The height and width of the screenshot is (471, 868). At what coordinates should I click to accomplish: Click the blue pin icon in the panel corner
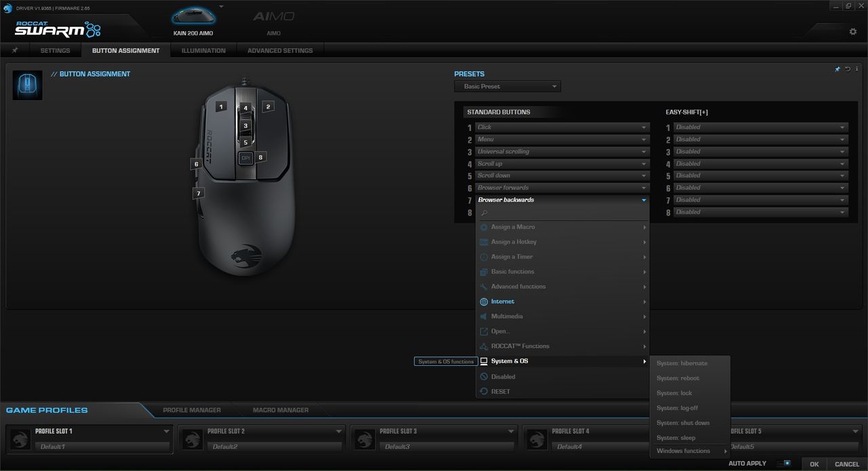point(837,69)
